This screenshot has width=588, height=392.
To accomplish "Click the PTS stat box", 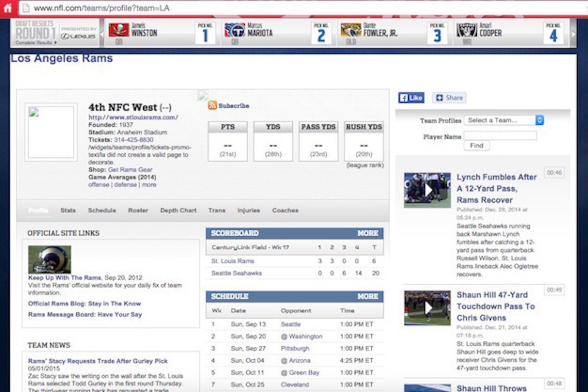I will [x=228, y=141].
